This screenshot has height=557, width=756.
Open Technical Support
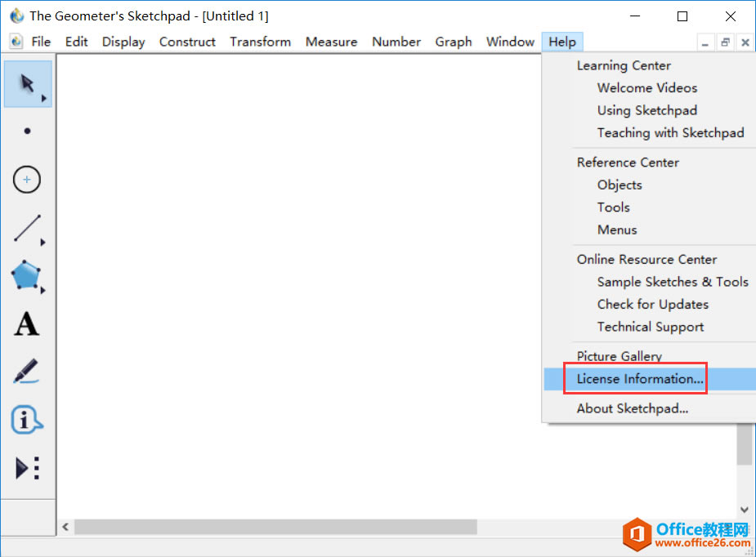(x=651, y=327)
